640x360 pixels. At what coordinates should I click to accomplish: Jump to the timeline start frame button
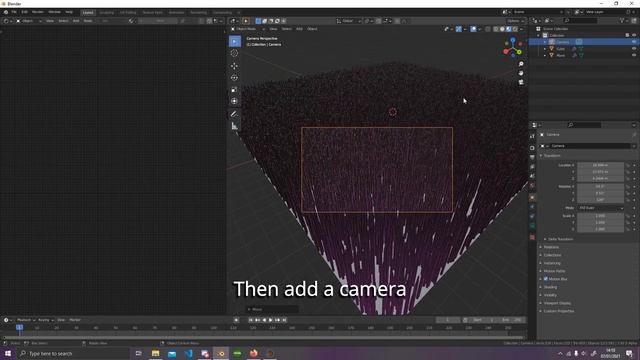point(251,320)
